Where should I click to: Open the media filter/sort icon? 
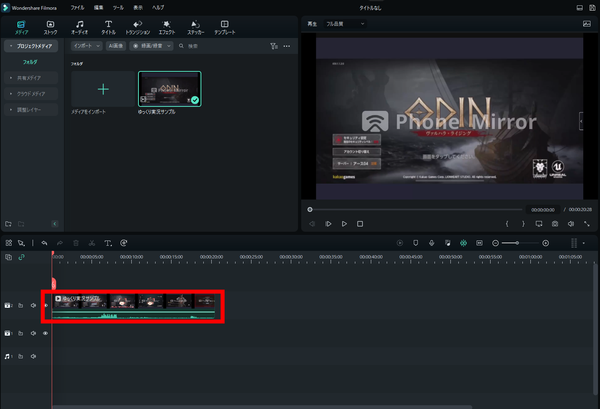click(274, 46)
